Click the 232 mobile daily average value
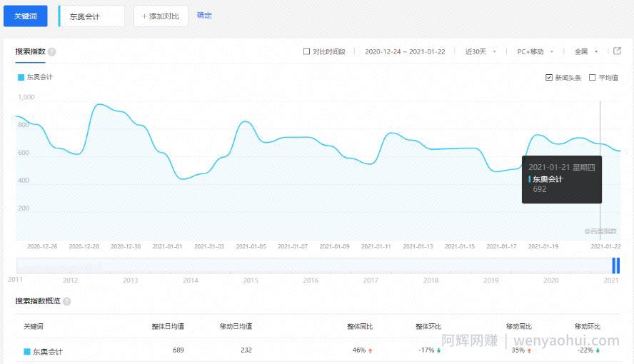The height and width of the screenshot is (364, 634). pos(246,350)
